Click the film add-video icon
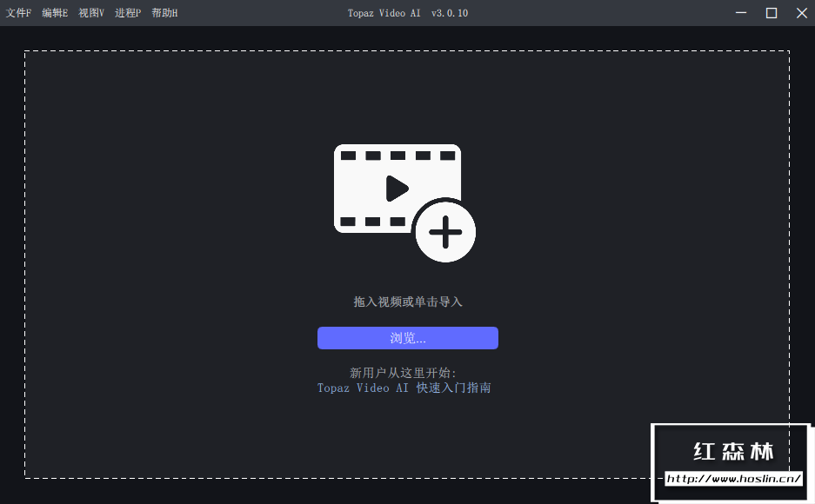Viewport: 815px width, 504px height. [404, 203]
